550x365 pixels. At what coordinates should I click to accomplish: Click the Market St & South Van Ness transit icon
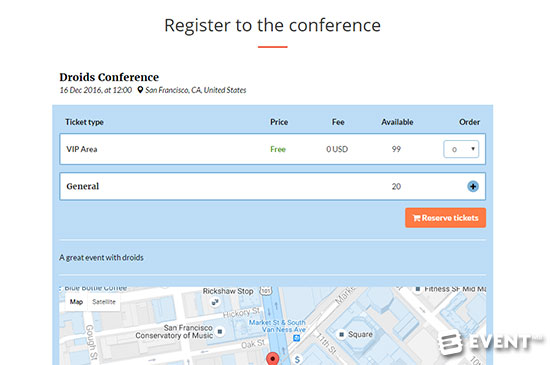296,338
